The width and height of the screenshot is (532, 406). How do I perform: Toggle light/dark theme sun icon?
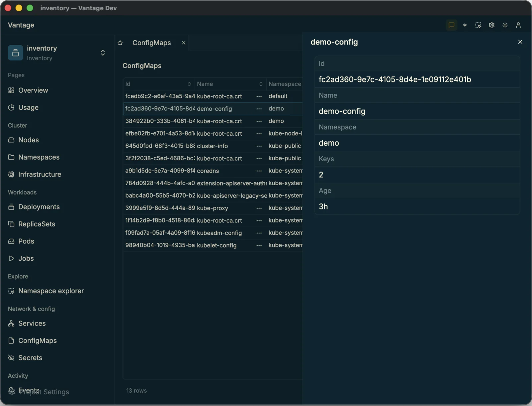pyautogui.click(x=505, y=25)
